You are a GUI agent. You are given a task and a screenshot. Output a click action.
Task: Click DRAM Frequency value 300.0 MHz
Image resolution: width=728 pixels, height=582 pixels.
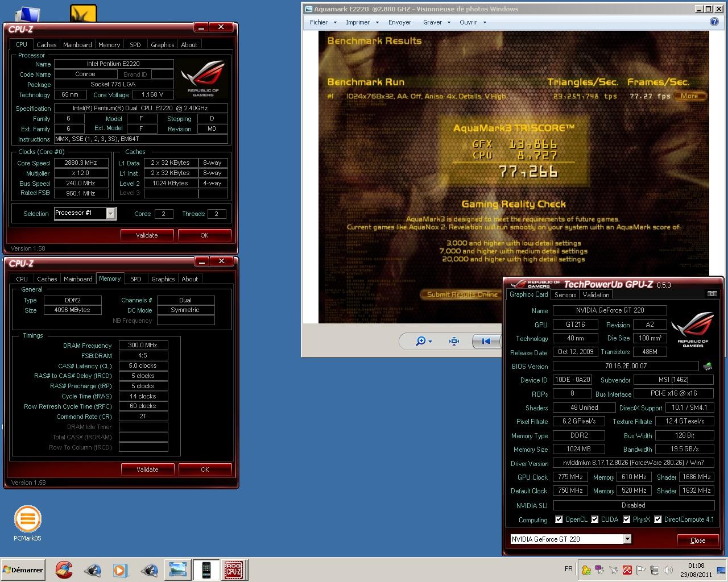(x=143, y=345)
